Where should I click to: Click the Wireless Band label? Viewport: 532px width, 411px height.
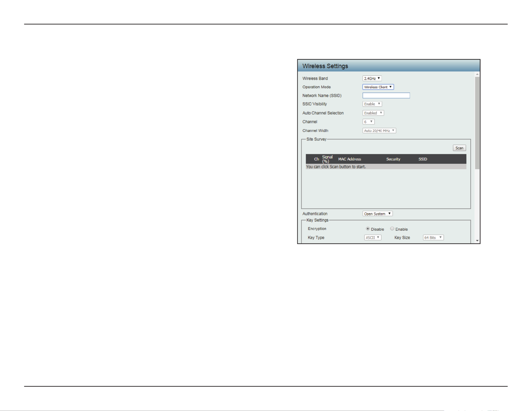315,78
